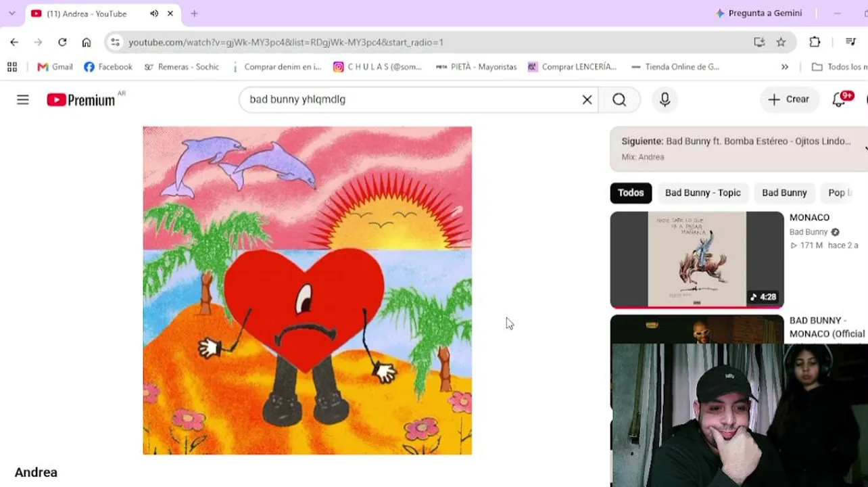Click the Andrea album art video player
868x487 pixels.
pyautogui.click(x=307, y=290)
